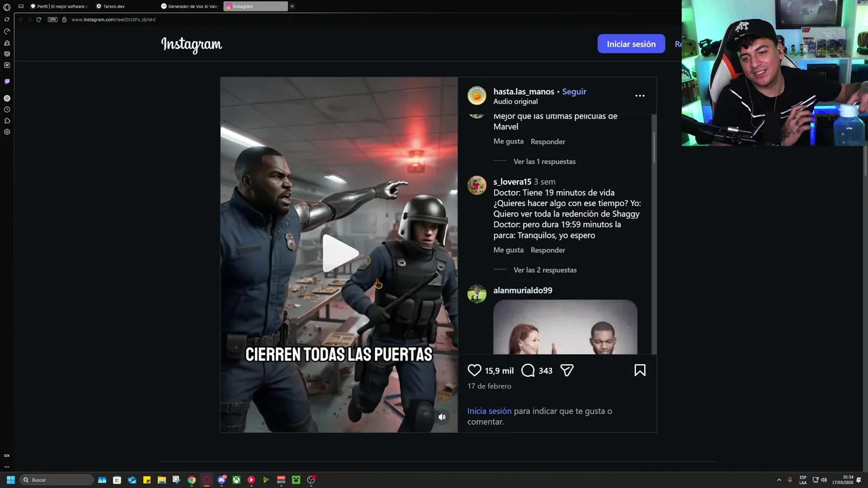The height and width of the screenshot is (488, 868).
Task: Switch to Generador de Voz AI tab
Action: point(189,6)
